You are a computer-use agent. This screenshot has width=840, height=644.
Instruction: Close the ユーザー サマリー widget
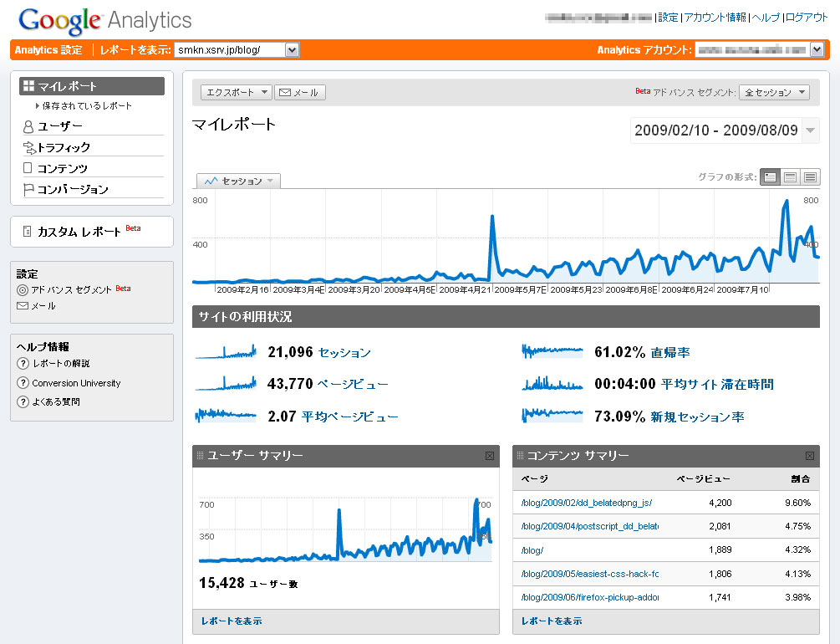490,456
